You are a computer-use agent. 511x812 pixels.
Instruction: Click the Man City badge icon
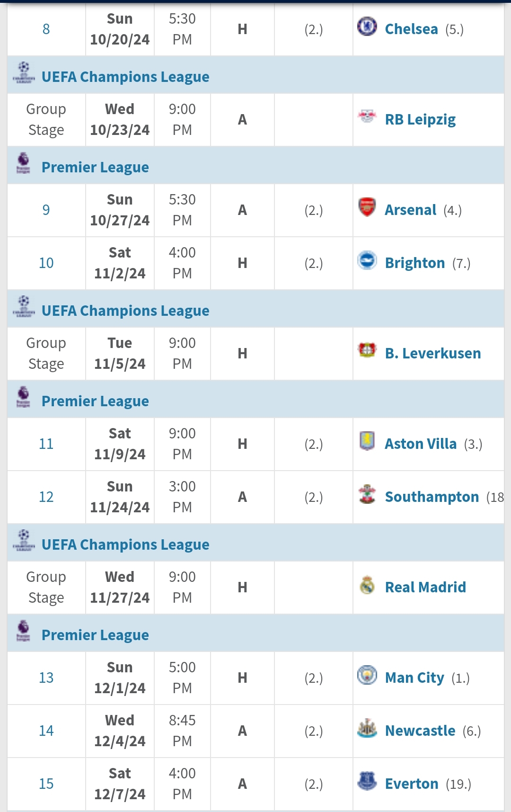point(367,675)
